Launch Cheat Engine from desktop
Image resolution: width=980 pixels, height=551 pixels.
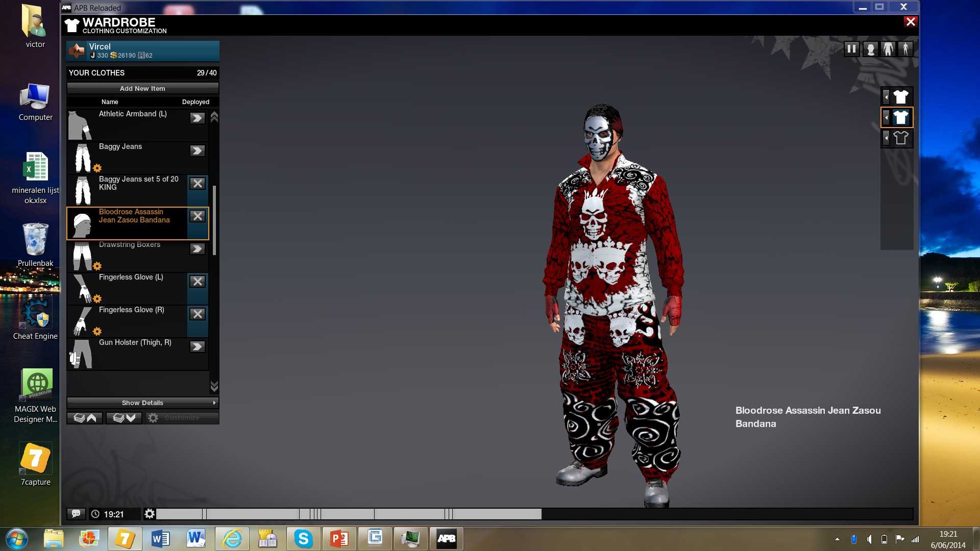click(35, 319)
